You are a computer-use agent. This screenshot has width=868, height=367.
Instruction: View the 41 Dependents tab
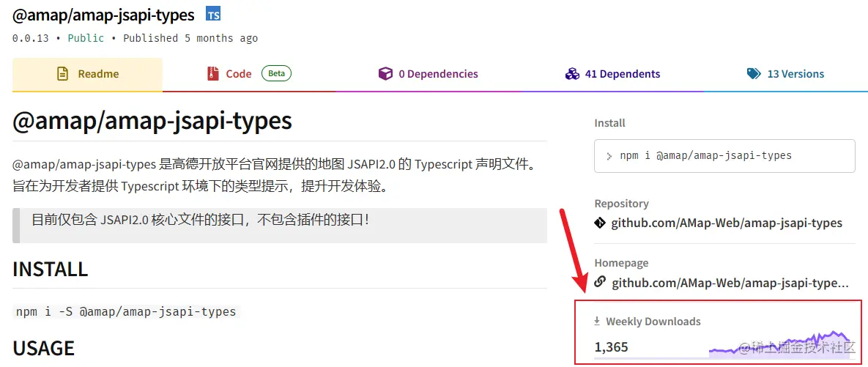coord(612,74)
